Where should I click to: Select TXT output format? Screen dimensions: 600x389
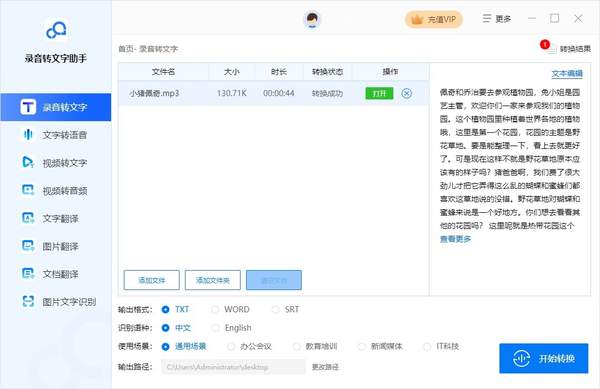coord(165,309)
